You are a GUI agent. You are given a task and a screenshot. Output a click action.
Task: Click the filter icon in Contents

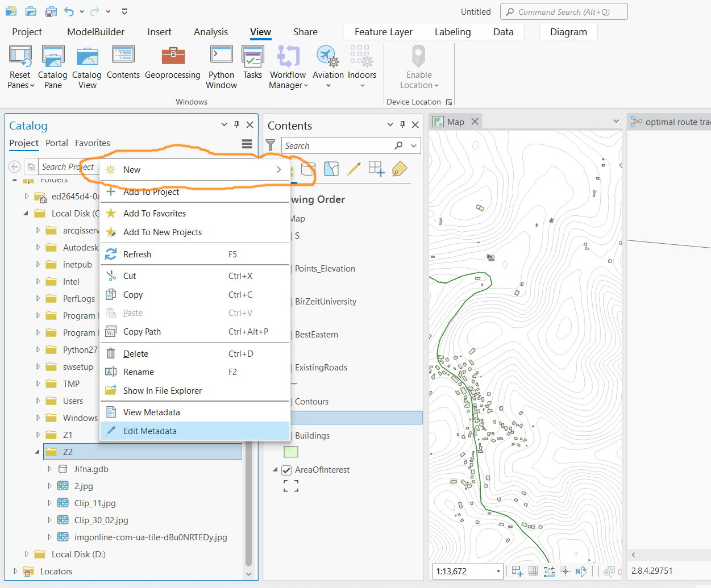(271, 145)
